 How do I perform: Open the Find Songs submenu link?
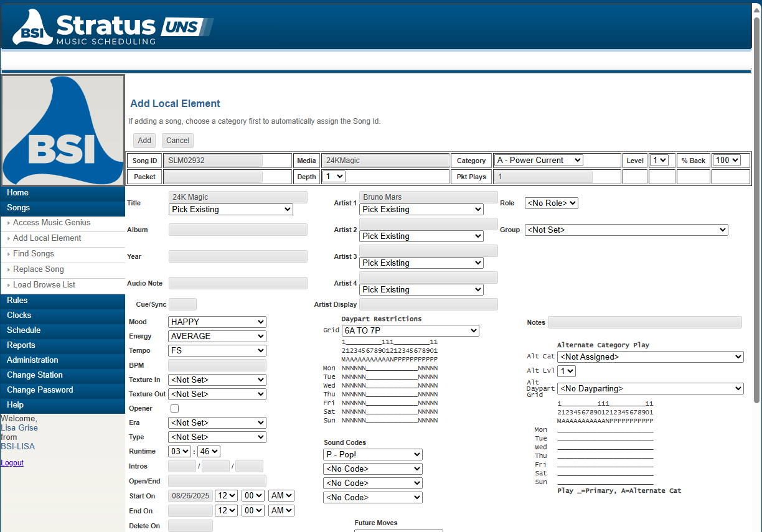(x=34, y=254)
